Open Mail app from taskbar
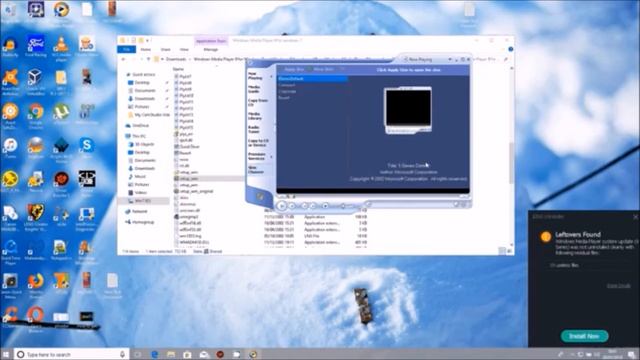This screenshot has width=640, height=360. (x=204, y=354)
